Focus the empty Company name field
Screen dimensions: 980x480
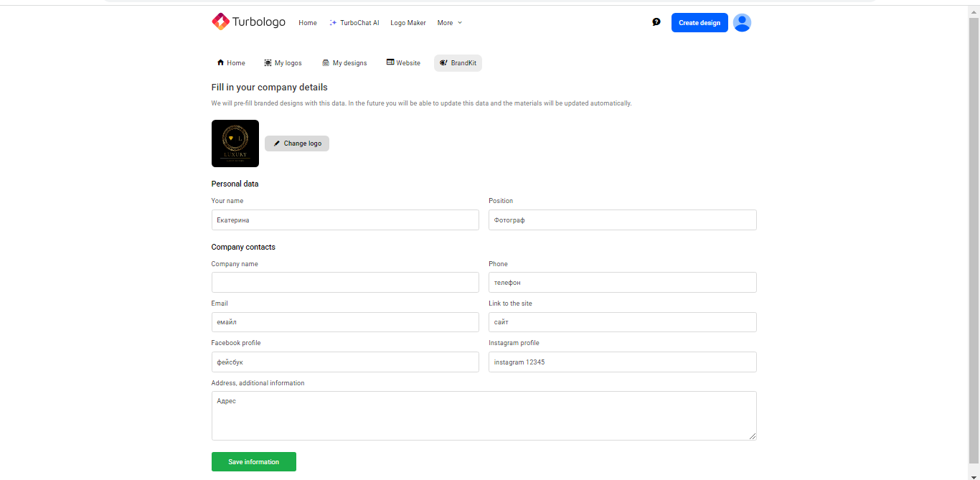click(x=345, y=282)
